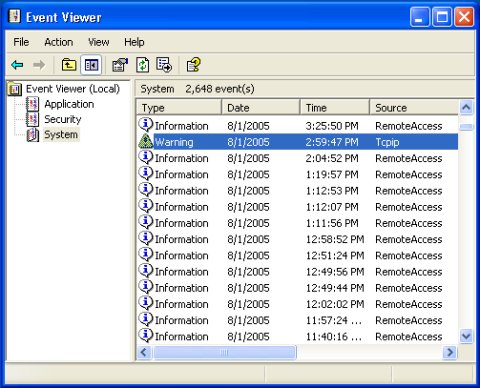Screen dimensions: 480x388
Task: Click the Help toolbar icon
Action: [x=194, y=65]
